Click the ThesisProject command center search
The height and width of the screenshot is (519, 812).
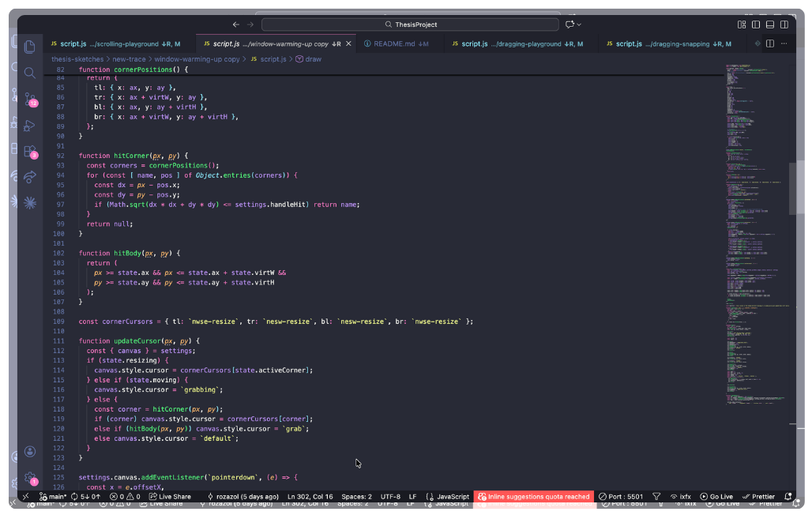tap(410, 24)
